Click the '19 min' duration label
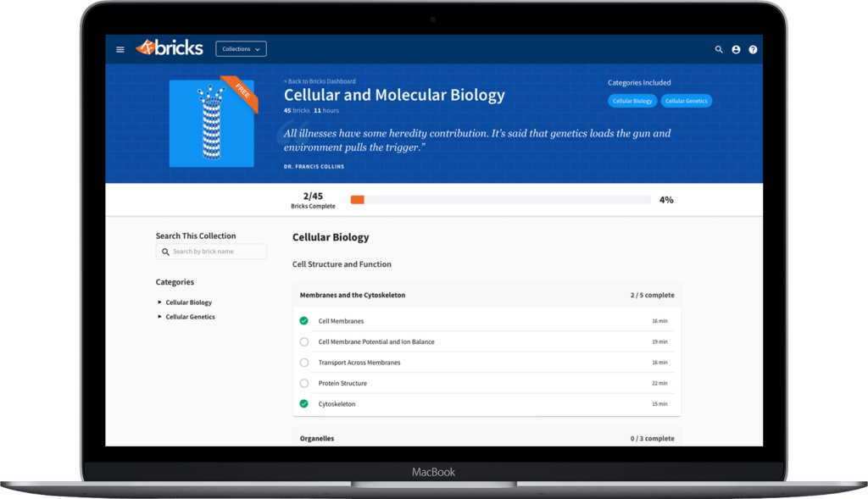868x499 pixels. (x=659, y=342)
